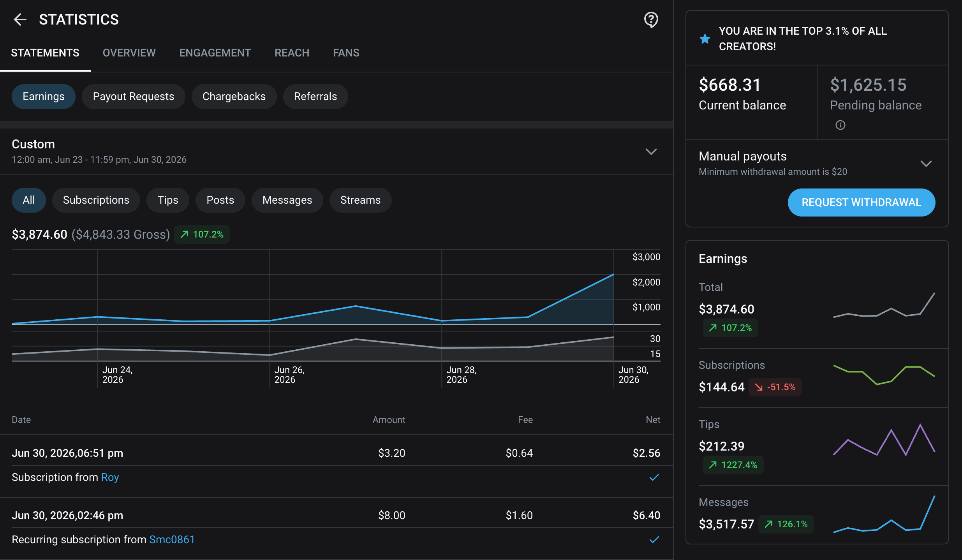Click the Jun 28, 2026 chart axis label
This screenshot has height=560, width=962.
click(462, 375)
